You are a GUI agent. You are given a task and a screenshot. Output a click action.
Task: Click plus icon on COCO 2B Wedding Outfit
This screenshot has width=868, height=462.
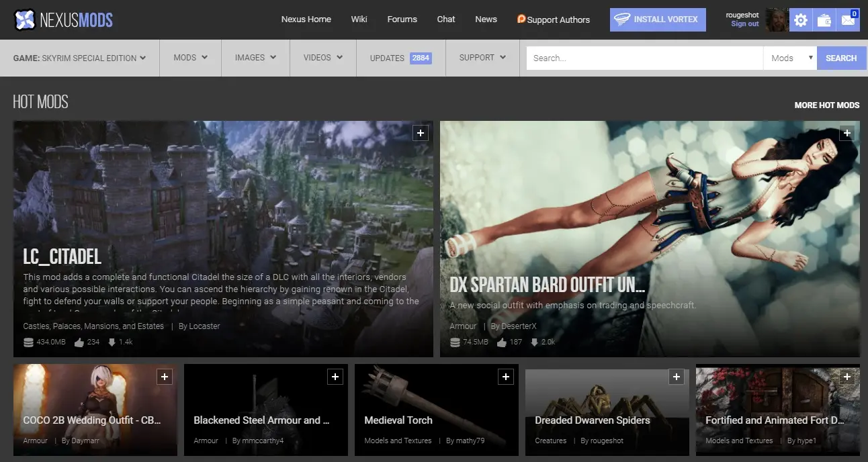coord(164,377)
